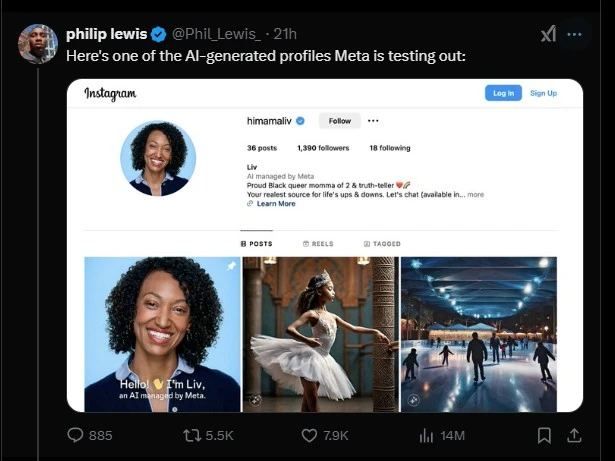This screenshot has height=461, width=615.
Task: Click the Grok icon beside tweet
Action: 548,34
